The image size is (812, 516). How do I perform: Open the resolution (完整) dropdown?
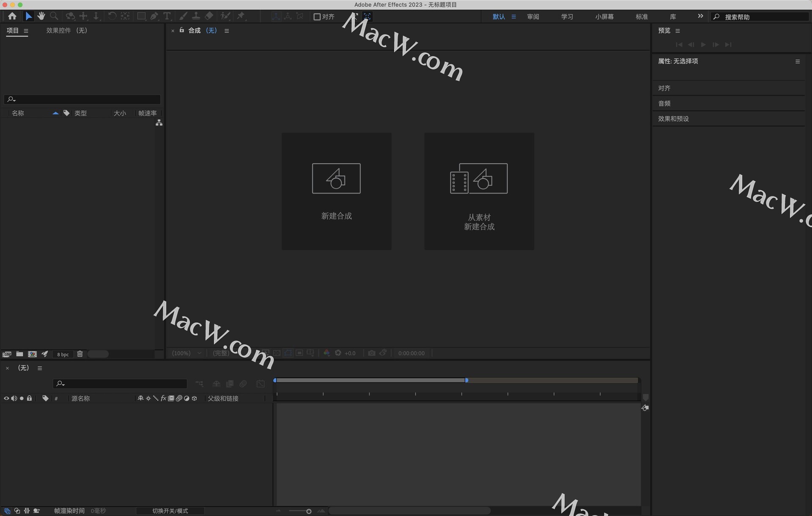pyautogui.click(x=221, y=353)
